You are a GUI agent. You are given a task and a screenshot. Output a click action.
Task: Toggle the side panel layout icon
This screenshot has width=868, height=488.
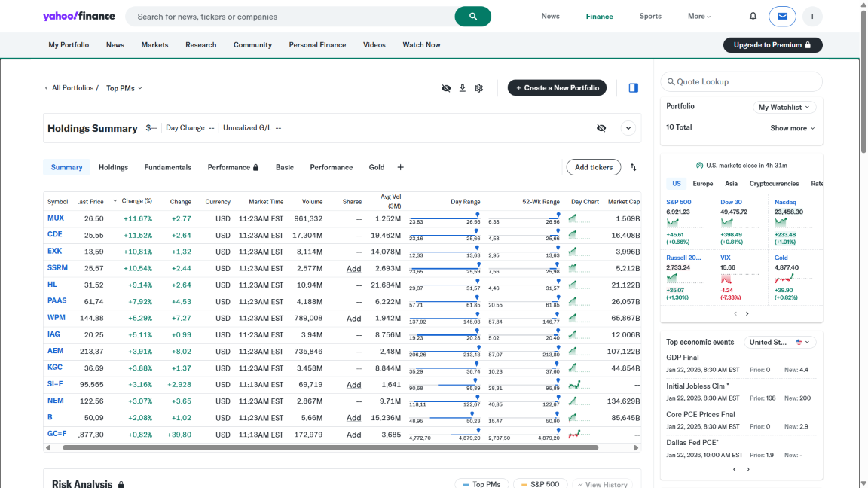[x=633, y=88]
